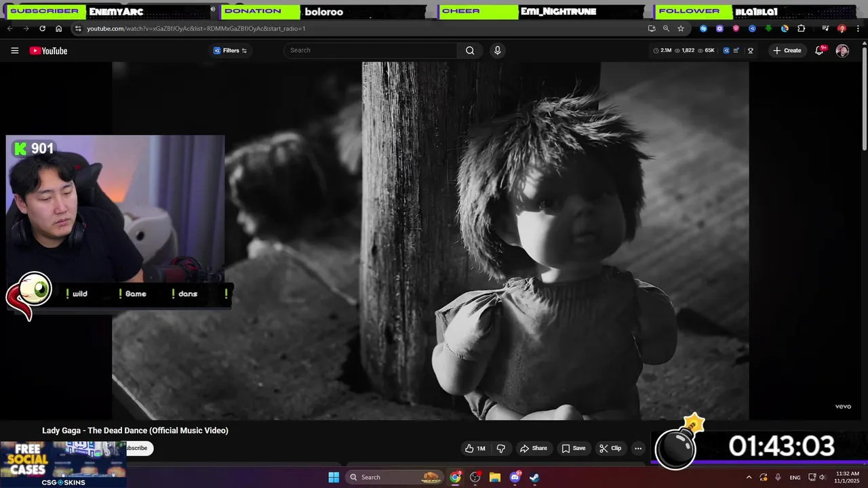Open the Create menu button

coord(787,51)
